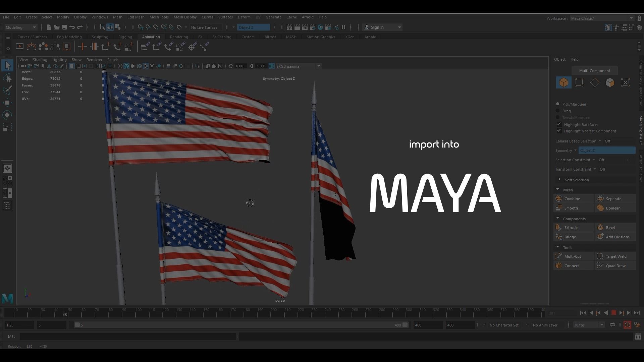Click the Boolean button

pyautogui.click(x=615, y=208)
